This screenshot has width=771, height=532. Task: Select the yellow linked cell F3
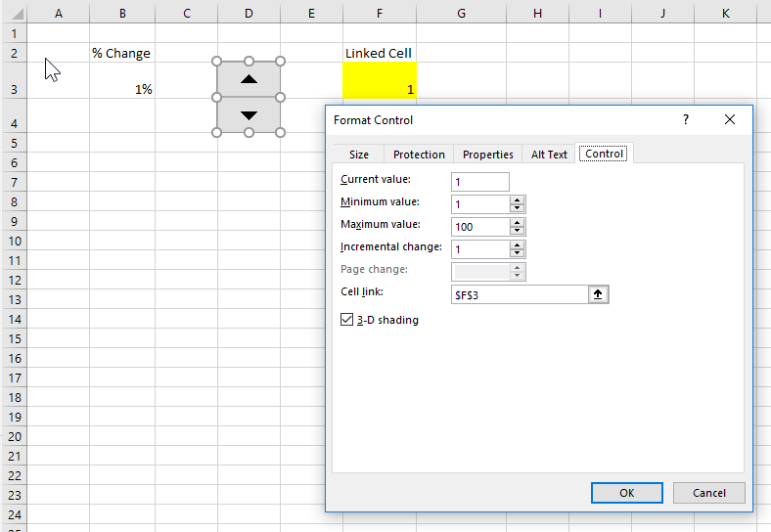point(380,80)
